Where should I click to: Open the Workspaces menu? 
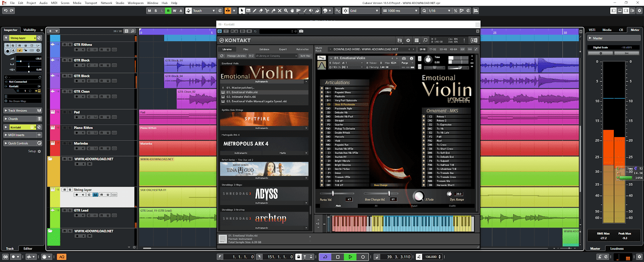tap(136, 3)
